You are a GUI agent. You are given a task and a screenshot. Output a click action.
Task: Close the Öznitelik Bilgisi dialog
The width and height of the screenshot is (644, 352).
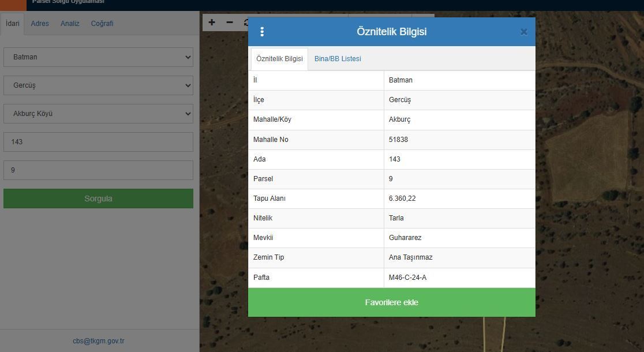coord(523,32)
